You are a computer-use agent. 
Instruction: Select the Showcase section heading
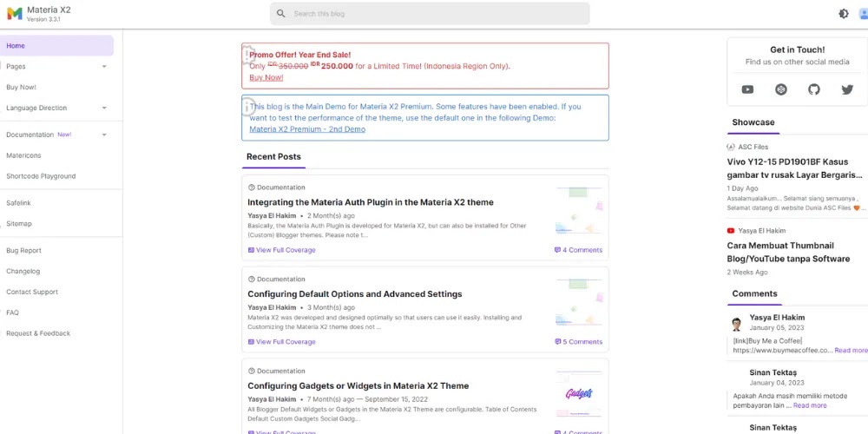coord(753,122)
